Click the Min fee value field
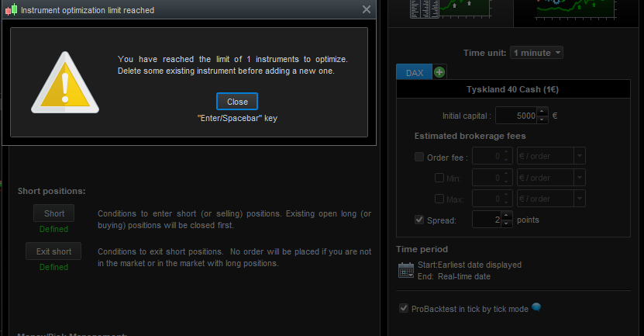The height and width of the screenshot is (336, 644). (x=487, y=177)
